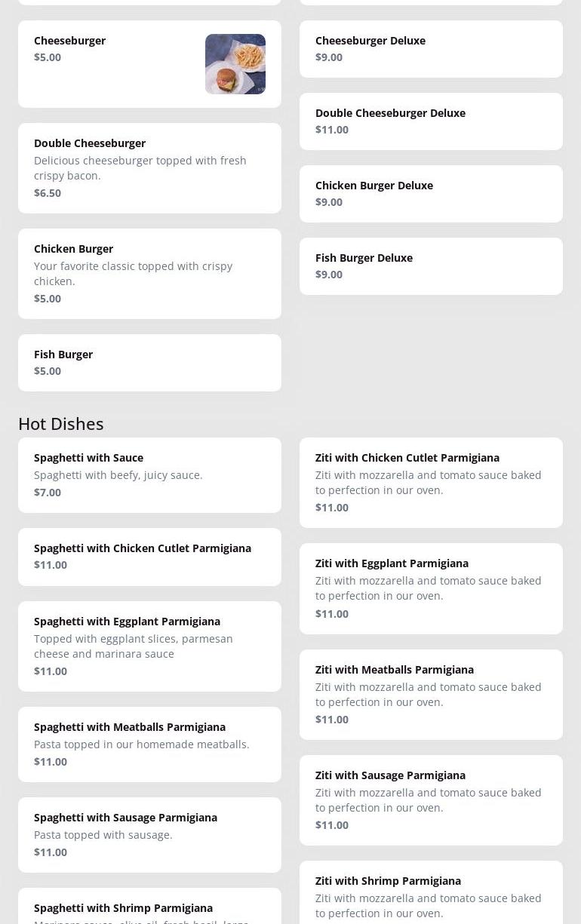581x924 pixels.
Task: Choose Spaghetti with Eggplant Parmigiana
Action: tap(149, 646)
